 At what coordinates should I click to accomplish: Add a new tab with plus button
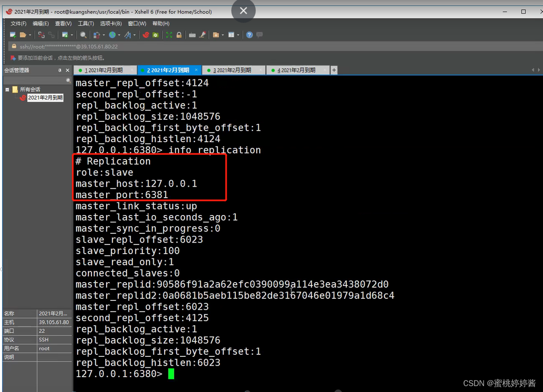point(334,70)
